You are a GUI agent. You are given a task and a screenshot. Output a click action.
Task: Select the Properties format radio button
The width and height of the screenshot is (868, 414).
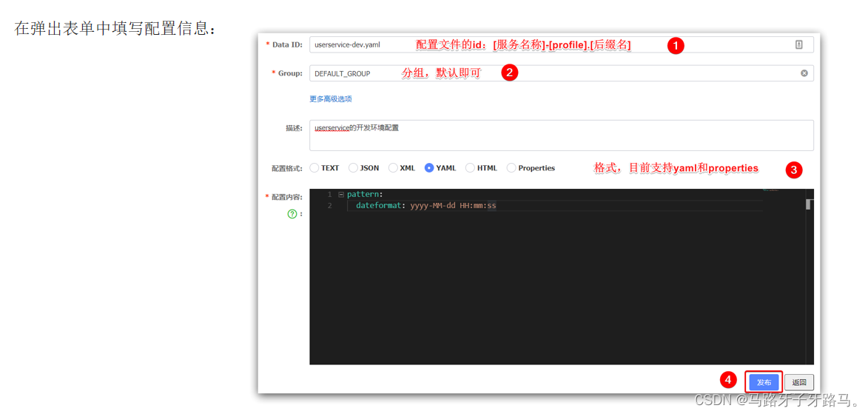click(x=511, y=168)
